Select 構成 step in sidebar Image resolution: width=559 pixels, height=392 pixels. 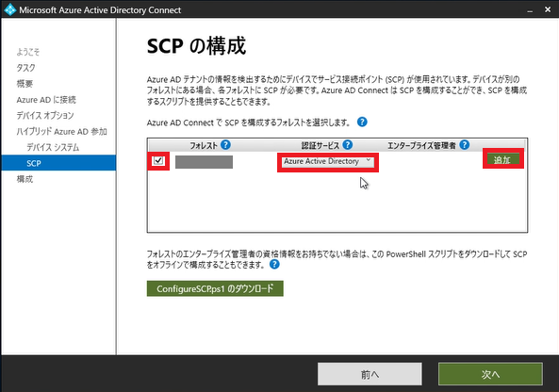(x=25, y=179)
